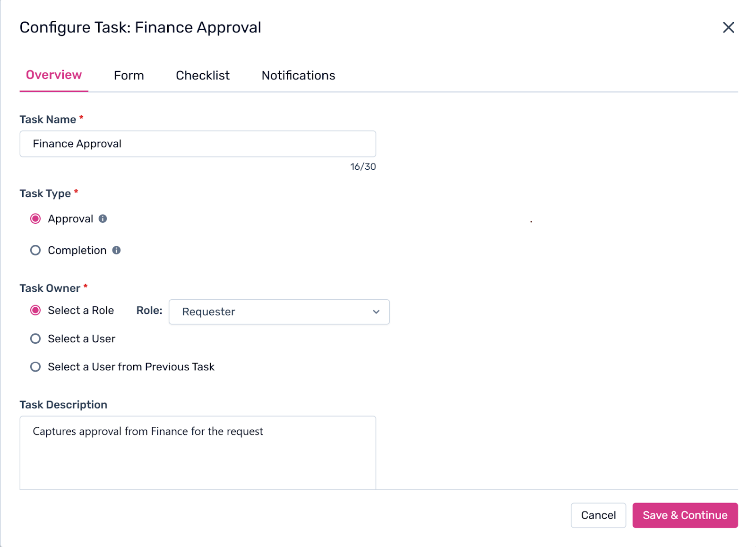The image size is (756, 547).
Task: Switch to Notifications tab
Action: click(x=298, y=75)
